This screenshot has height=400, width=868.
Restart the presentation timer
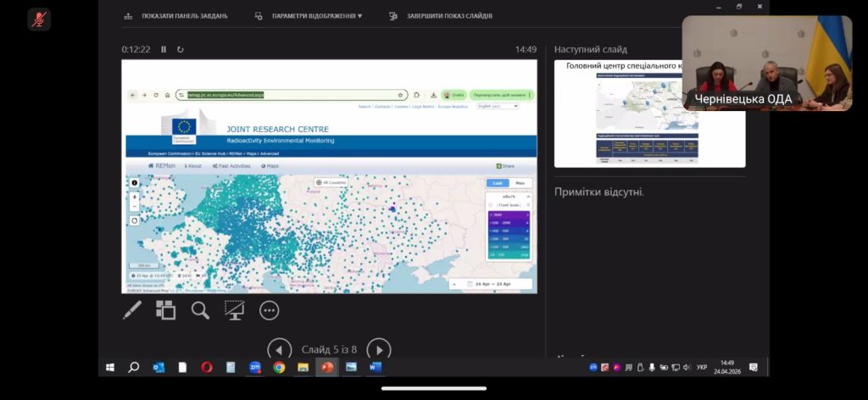coord(180,49)
